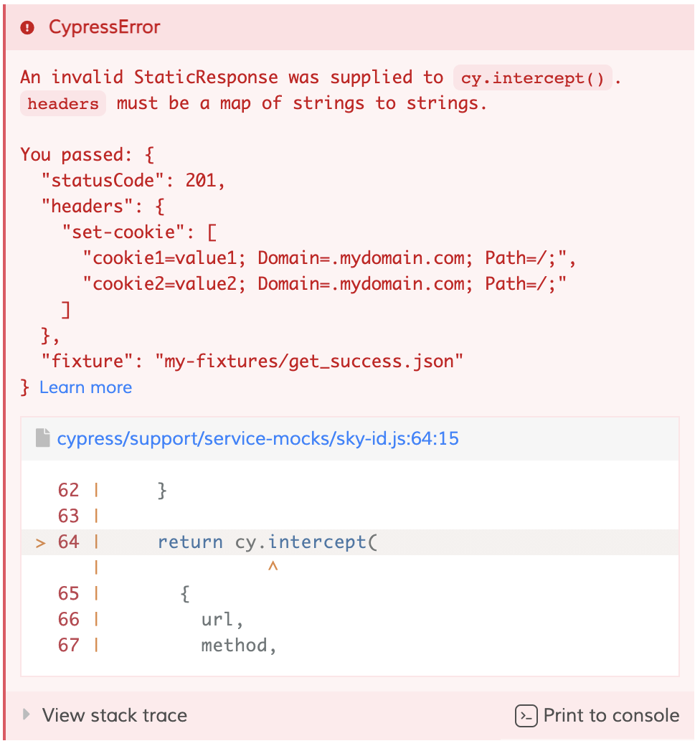The width and height of the screenshot is (700, 746).
Task: Click the disclosure chevron before View stack trace
Action: click(26, 715)
